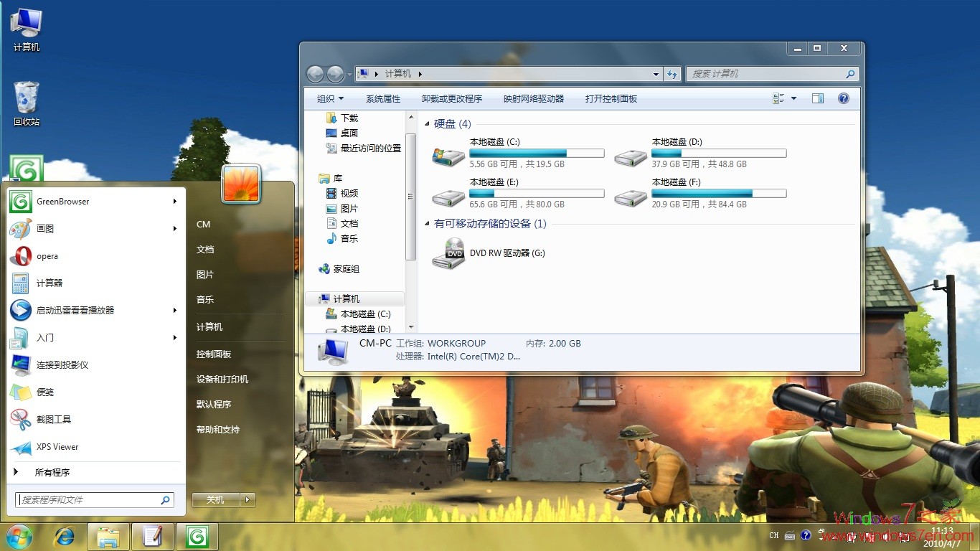Collapse the 硬盘 (4) group
This screenshot has width=980, height=551.
[x=428, y=124]
